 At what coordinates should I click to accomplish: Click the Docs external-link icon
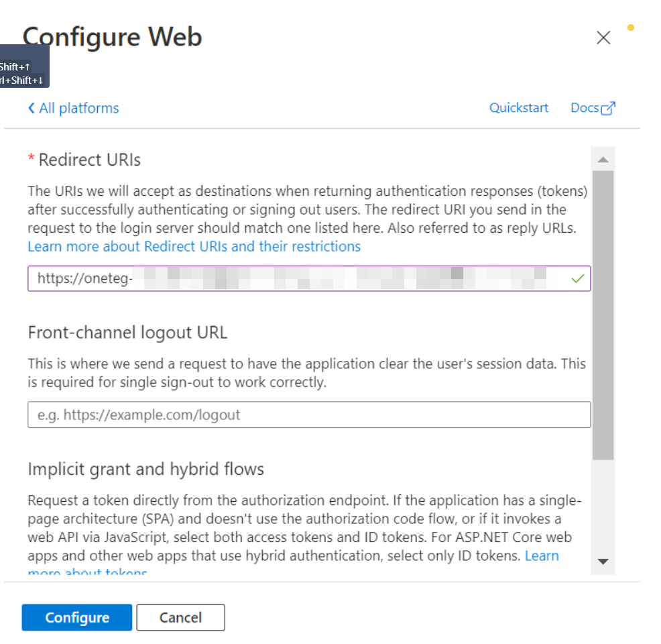coord(608,109)
